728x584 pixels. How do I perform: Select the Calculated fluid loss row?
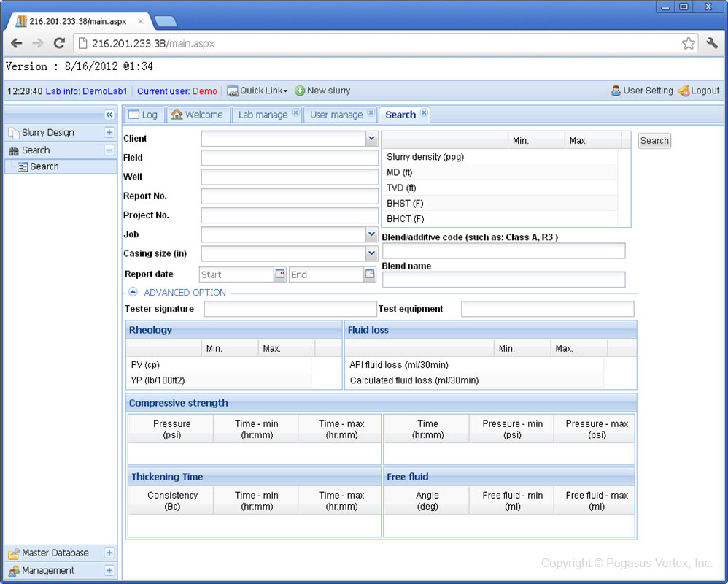point(474,380)
